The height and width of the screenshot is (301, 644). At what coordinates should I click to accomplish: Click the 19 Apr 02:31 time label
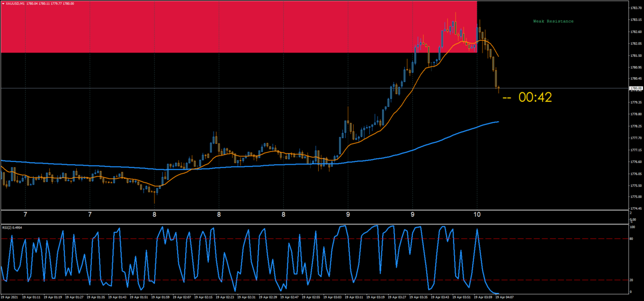(246, 297)
